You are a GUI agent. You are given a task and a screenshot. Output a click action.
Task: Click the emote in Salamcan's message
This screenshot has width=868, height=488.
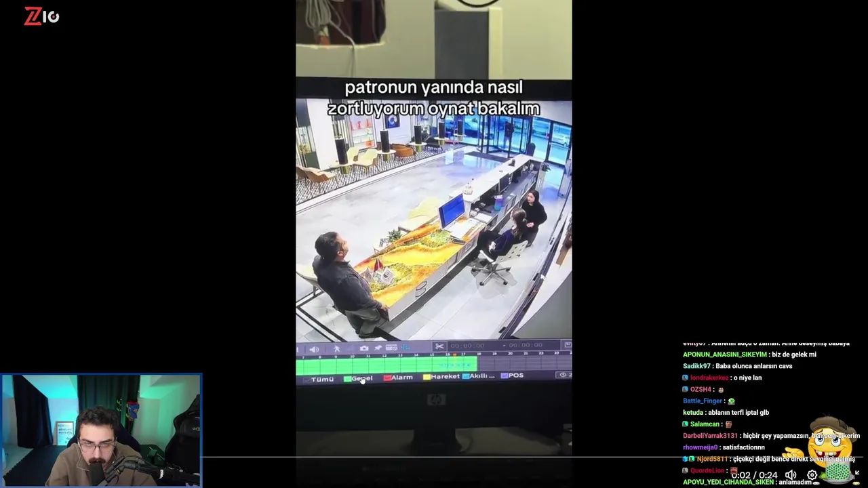(x=728, y=424)
